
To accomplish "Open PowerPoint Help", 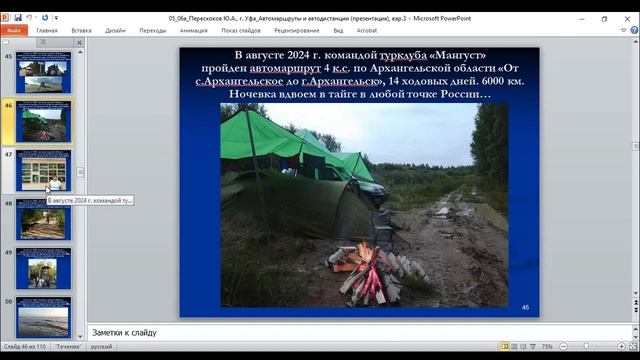I will point(634,30).
